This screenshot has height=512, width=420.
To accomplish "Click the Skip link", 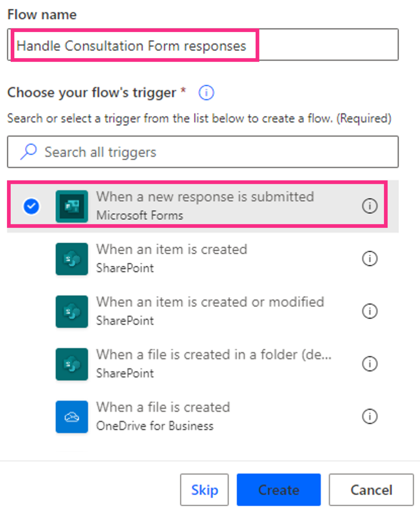I will click(x=204, y=490).
